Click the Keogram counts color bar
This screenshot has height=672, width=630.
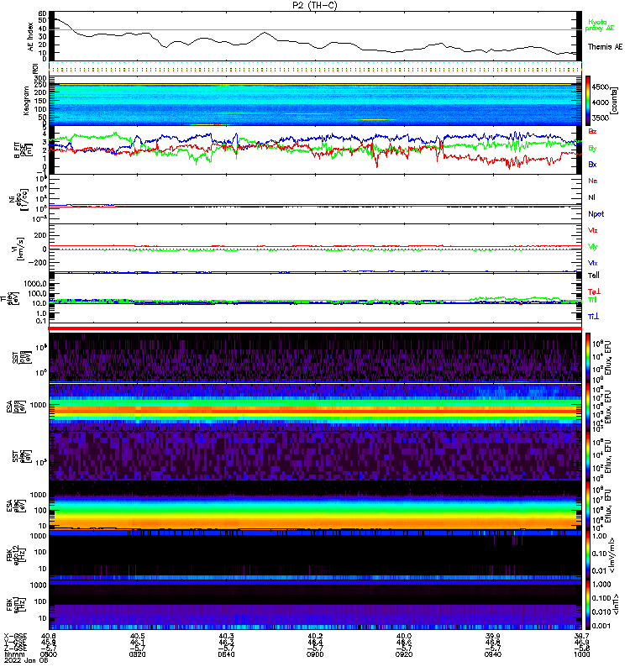point(588,101)
